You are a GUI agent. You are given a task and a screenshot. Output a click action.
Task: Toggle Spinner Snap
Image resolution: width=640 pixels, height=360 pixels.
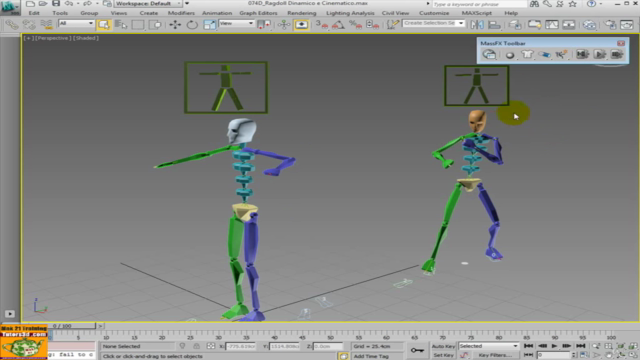[x=372, y=24]
